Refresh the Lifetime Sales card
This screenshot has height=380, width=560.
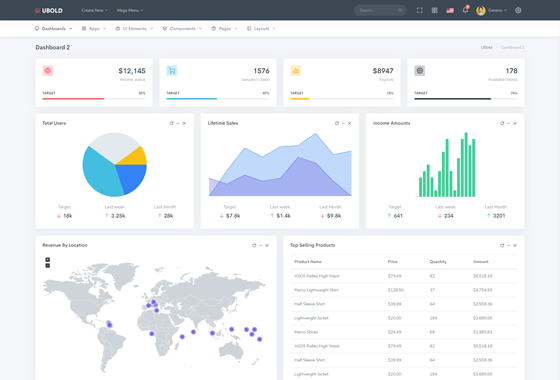[337, 123]
